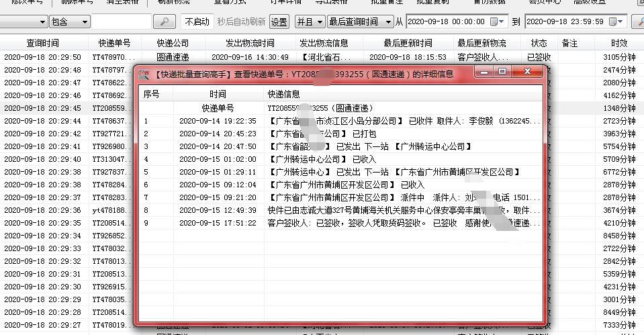Click the 7333分钟 cell in 时效 column
Screen dimensions: 644x335
coord(619,325)
